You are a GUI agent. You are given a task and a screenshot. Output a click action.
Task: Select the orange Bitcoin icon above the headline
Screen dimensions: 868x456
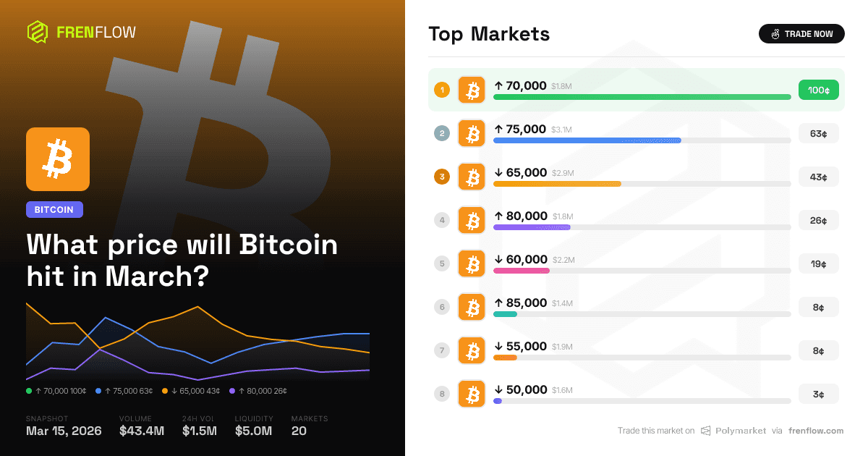click(58, 159)
